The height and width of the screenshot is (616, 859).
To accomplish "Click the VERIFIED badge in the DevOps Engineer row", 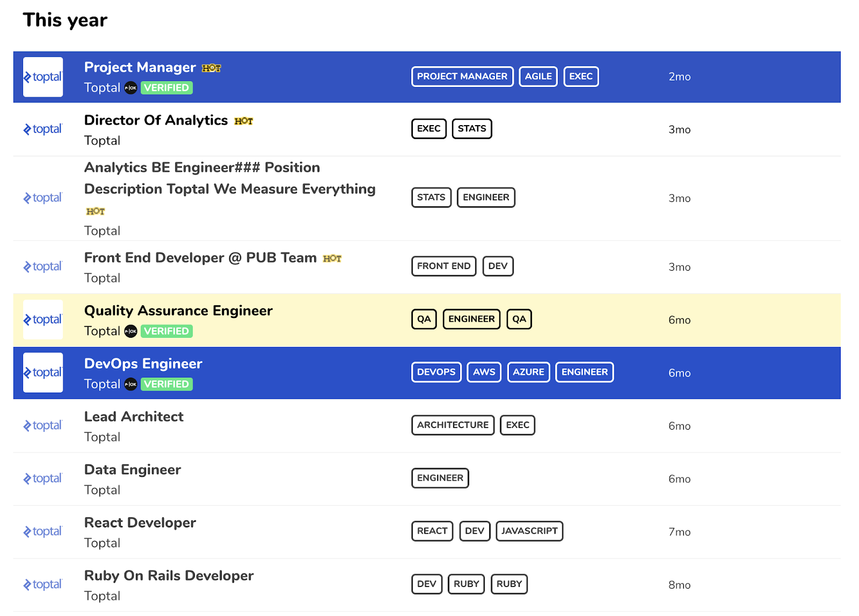I will click(166, 384).
